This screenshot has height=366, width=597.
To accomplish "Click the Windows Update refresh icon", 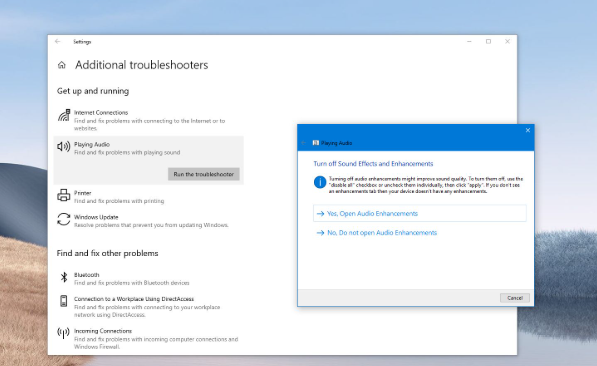I will [64, 219].
